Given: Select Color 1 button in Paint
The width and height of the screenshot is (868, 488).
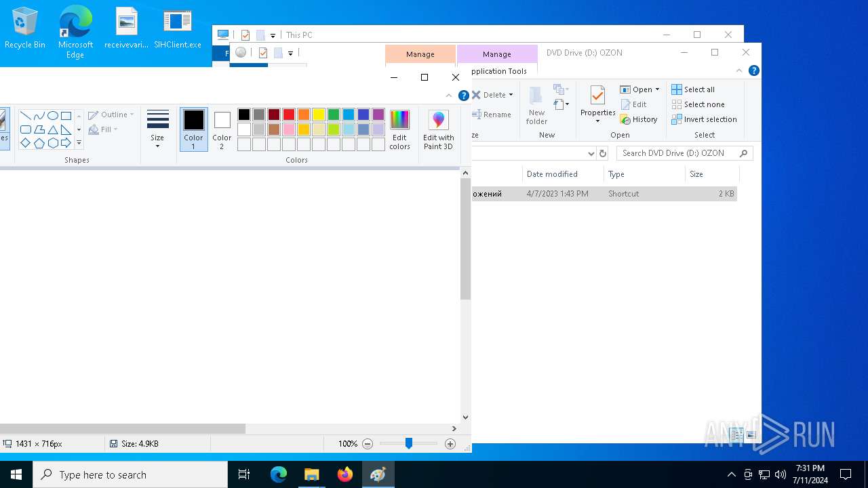Looking at the screenshot, I should click(193, 129).
